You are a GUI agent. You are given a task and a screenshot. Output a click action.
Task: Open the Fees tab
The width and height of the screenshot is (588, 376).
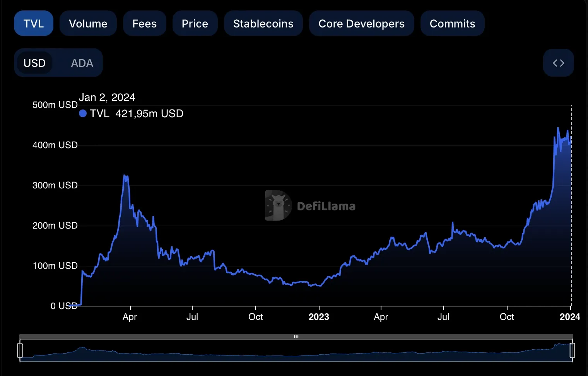click(x=145, y=24)
